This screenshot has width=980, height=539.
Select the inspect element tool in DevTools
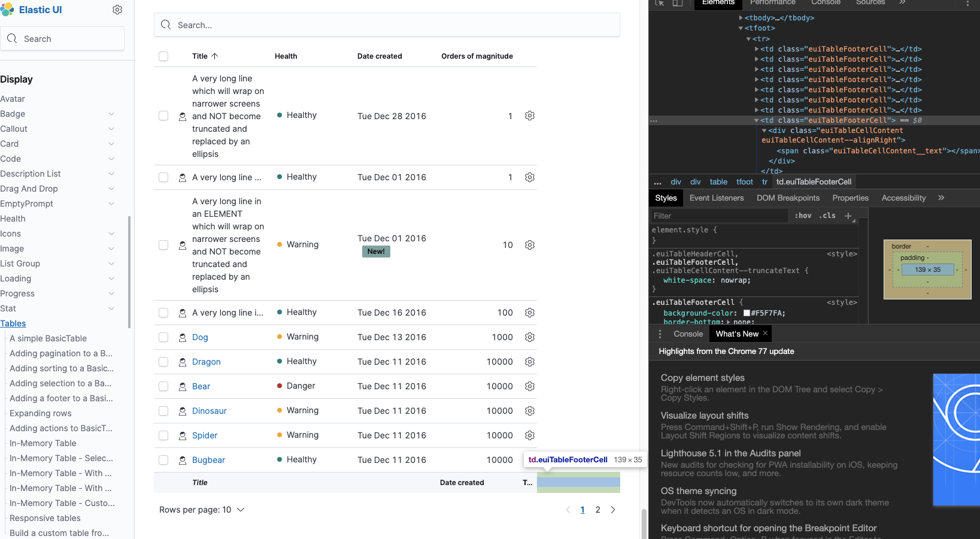pyautogui.click(x=659, y=4)
